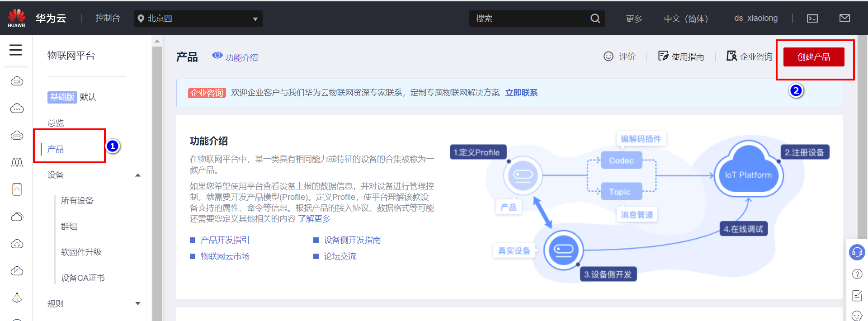Click the sidebar scroll-up arrow
This screenshot has height=321, width=868.
157,41
